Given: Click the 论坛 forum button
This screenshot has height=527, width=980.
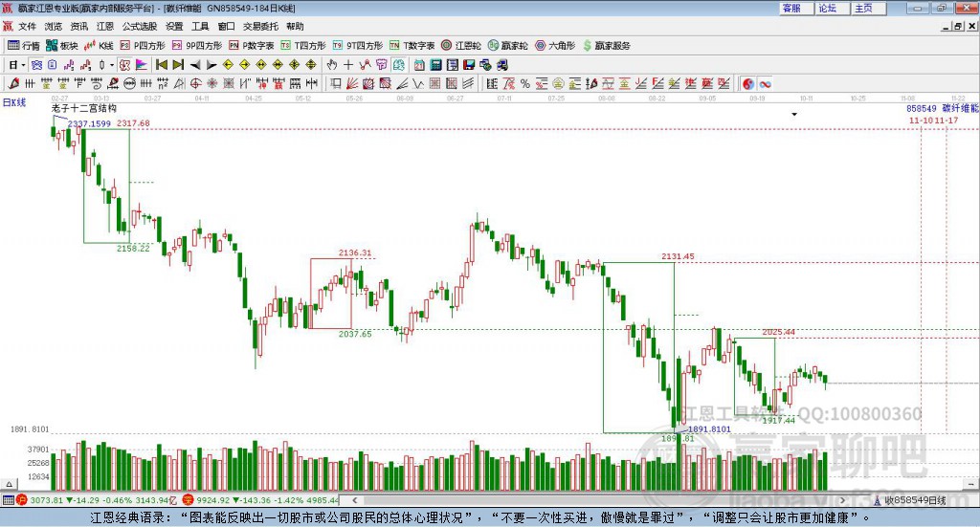Looking at the screenshot, I should [833, 8].
